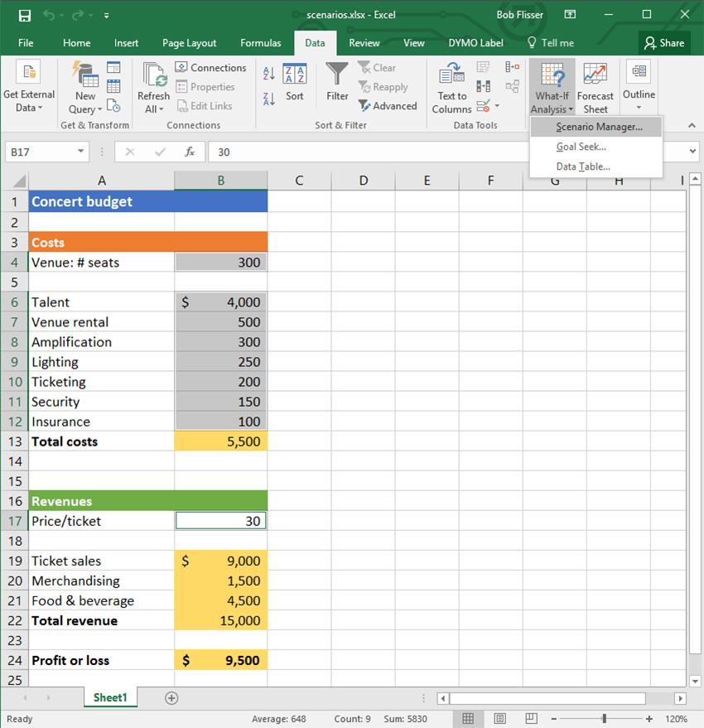Choose Scenario Manager from the menu

pyautogui.click(x=596, y=127)
